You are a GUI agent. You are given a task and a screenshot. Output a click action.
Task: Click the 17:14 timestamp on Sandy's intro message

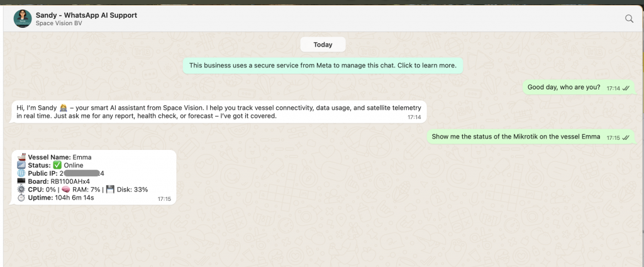coord(414,117)
